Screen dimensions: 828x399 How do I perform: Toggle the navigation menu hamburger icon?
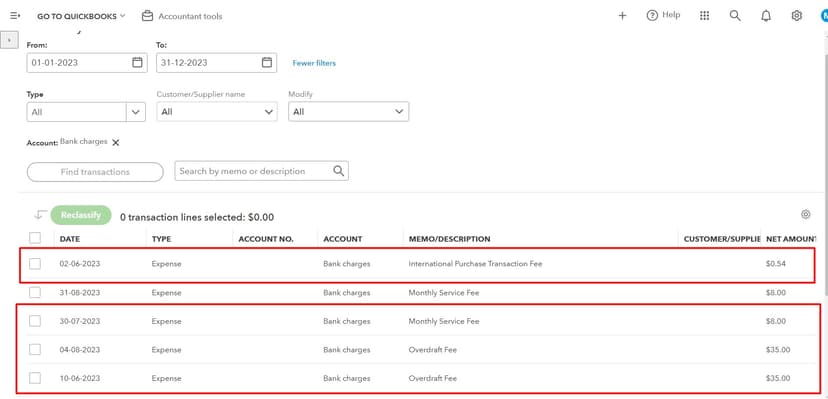(x=15, y=16)
